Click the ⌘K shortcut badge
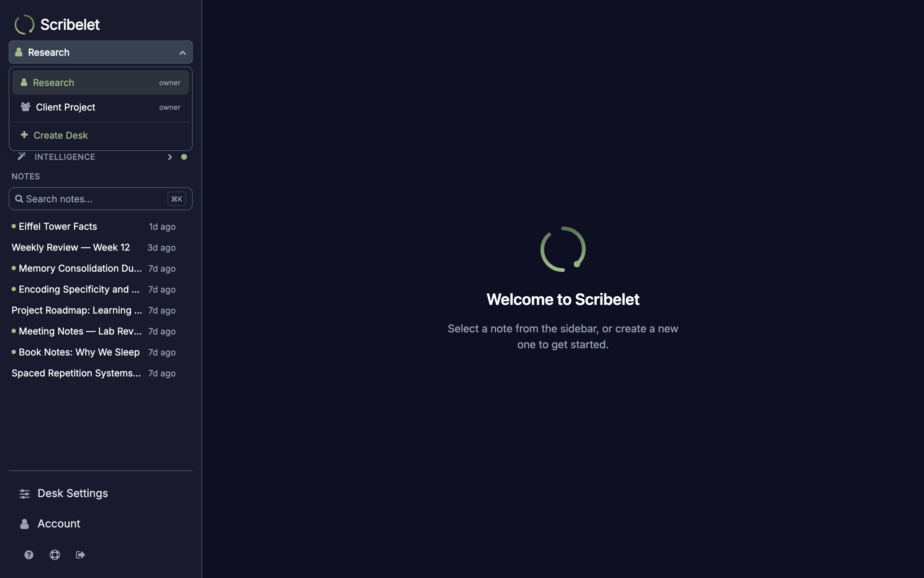 click(177, 199)
